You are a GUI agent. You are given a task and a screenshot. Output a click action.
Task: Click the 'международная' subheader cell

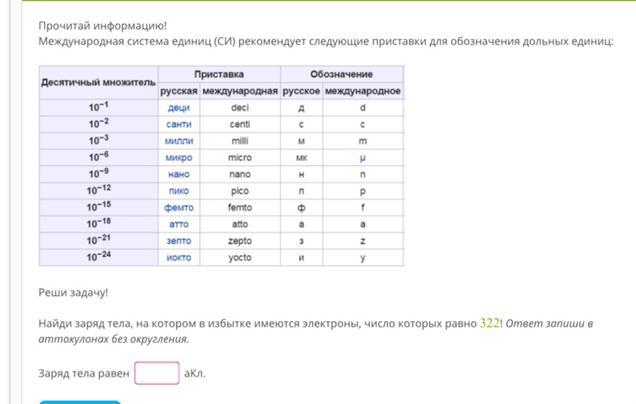pos(240,91)
